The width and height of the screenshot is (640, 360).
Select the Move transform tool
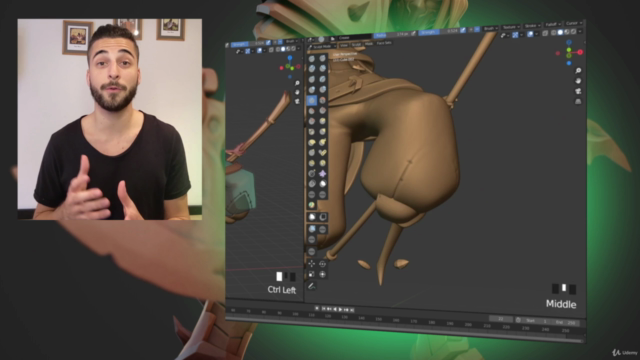pos(311,264)
